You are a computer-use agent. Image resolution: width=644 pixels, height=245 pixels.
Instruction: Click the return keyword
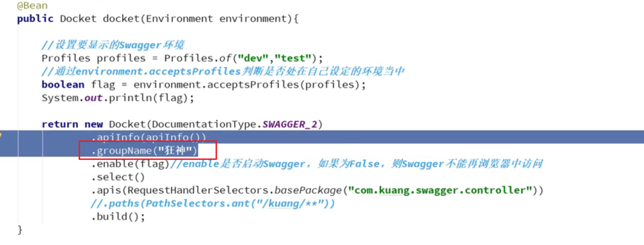click(x=60, y=124)
